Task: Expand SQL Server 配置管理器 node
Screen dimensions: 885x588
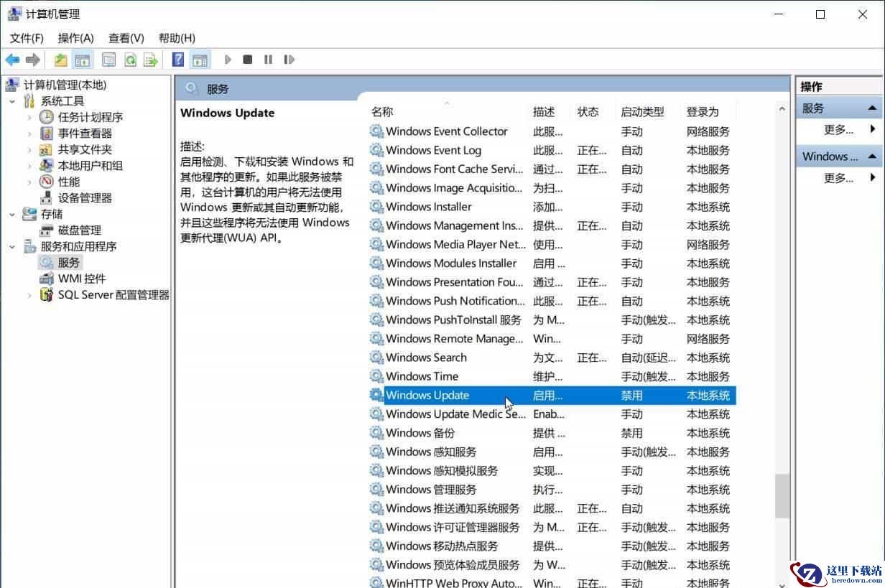Action: tap(29, 295)
